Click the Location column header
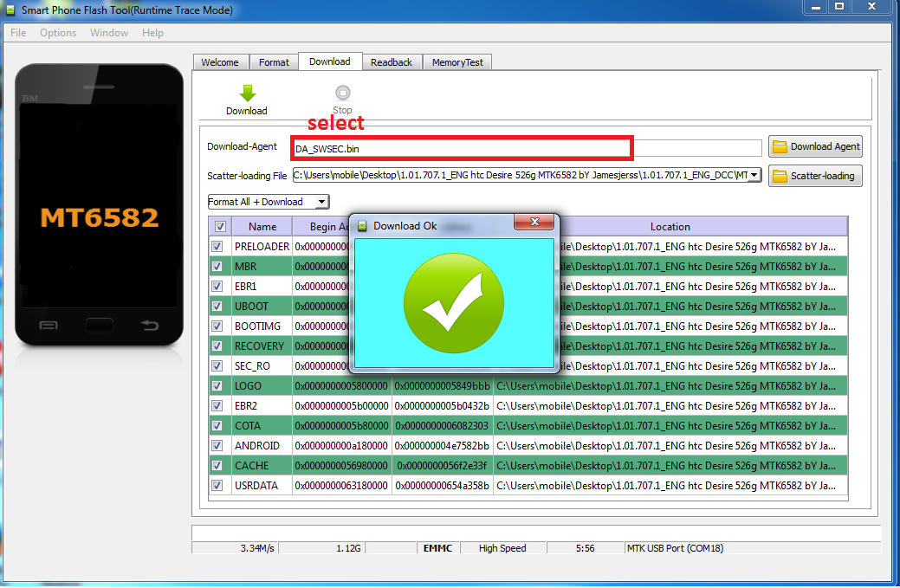The height and width of the screenshot is (588, 900). (670, 227)
